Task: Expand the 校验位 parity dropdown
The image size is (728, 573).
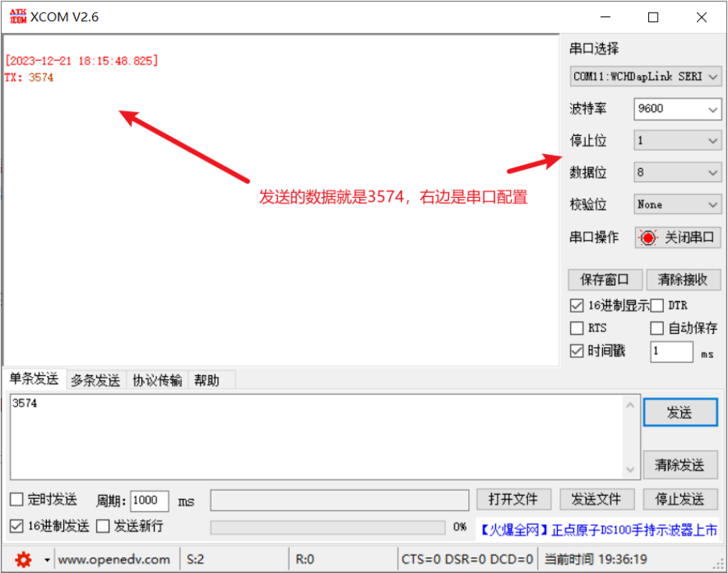Action: pyautogui.click(x=676, y=205)
